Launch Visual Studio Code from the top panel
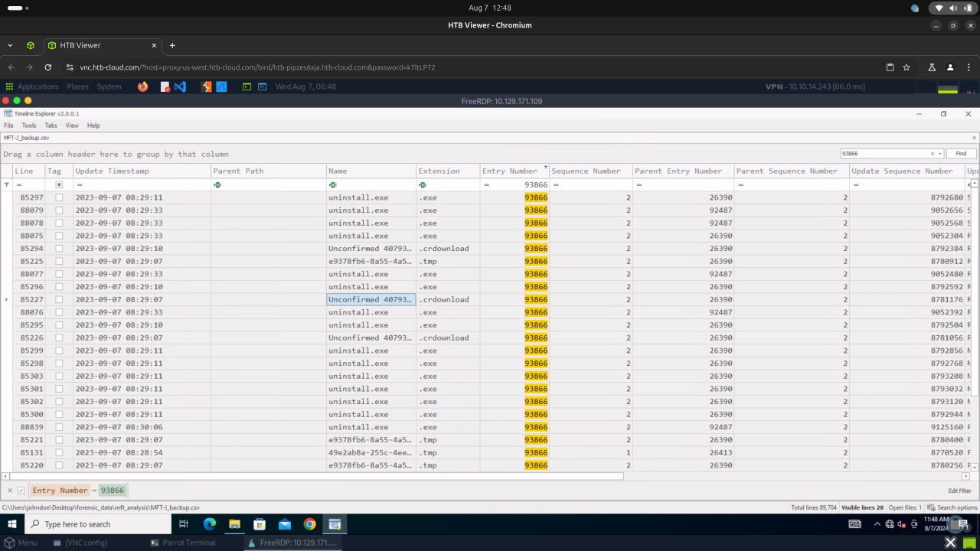Viewport: 980px width, 551px height. tap(180, 86)
